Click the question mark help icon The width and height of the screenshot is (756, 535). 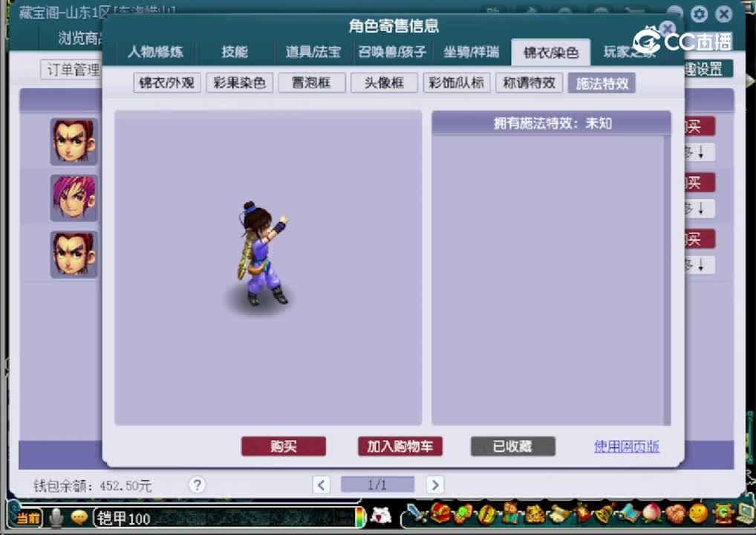(197, 485)
